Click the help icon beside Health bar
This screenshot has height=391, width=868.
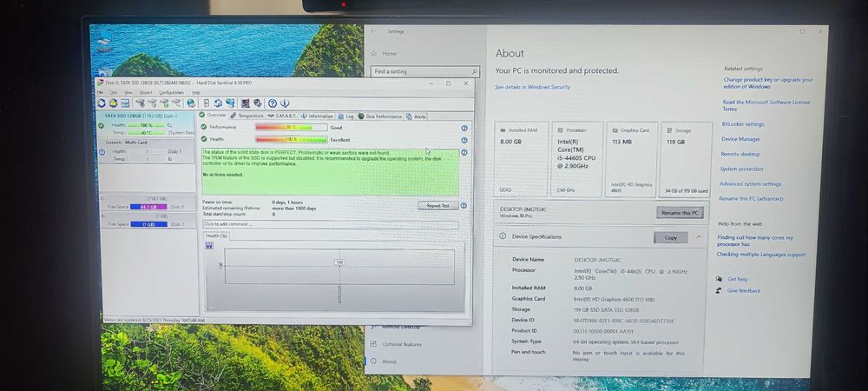pyautogui.click(x=464, y=140)
